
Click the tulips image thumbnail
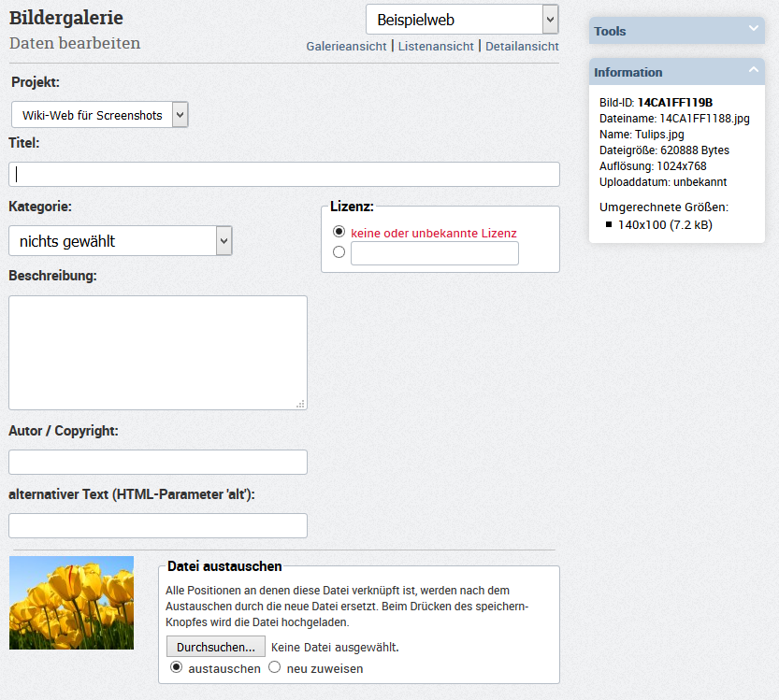[71, 603]
